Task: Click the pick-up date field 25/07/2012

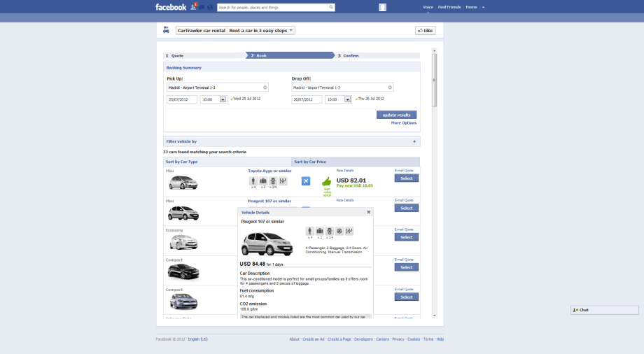Action: 182,99
